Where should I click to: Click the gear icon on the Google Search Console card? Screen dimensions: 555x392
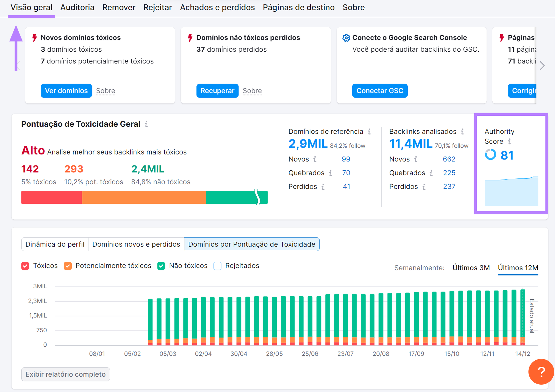click(x=346, y=38)
